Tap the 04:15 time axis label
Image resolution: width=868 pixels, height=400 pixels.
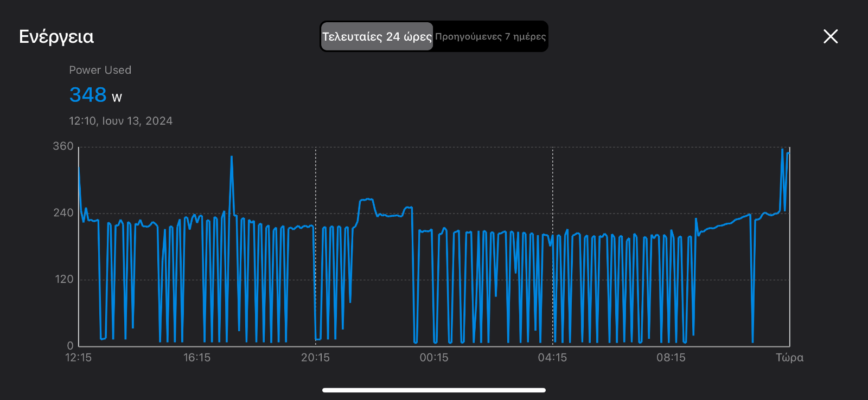[x=552, y=357]
